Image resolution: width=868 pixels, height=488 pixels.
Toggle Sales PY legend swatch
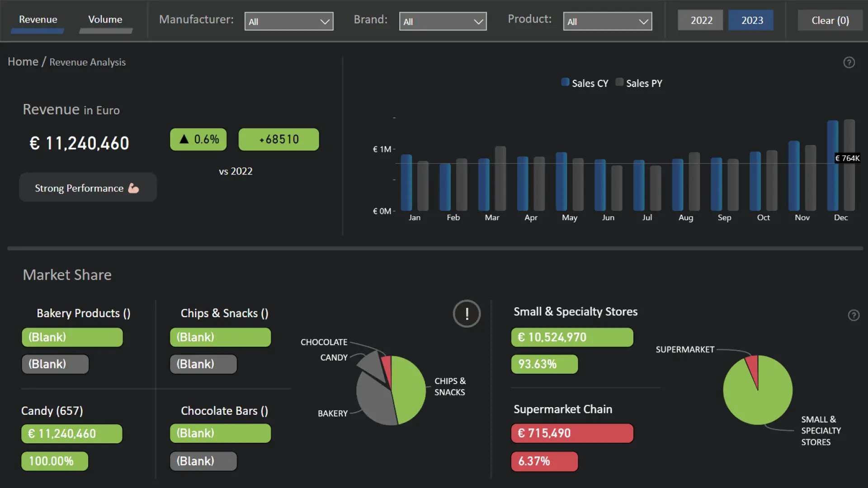click(x=619, y=82)
